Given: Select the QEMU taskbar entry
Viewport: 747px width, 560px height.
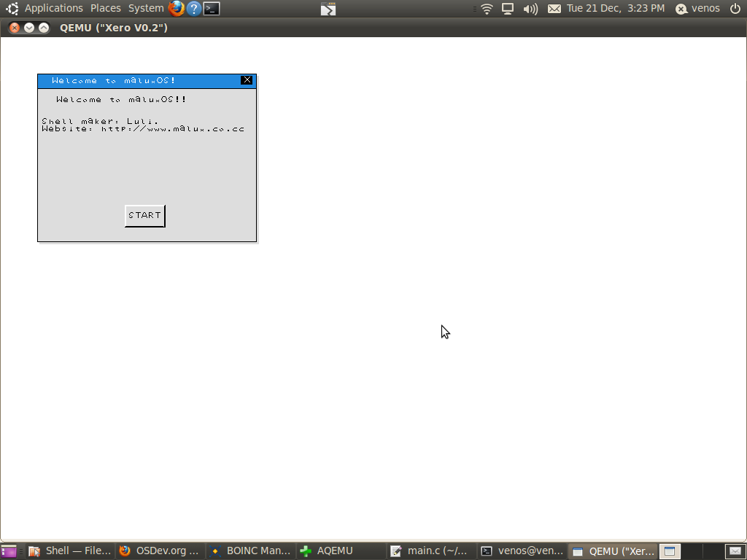Looking at the screenshot, I should (x=613, y=551).
